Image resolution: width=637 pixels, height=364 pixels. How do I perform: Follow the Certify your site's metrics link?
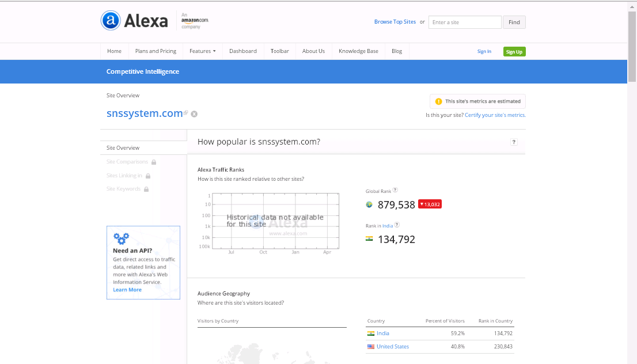click(x=495, y=115)
